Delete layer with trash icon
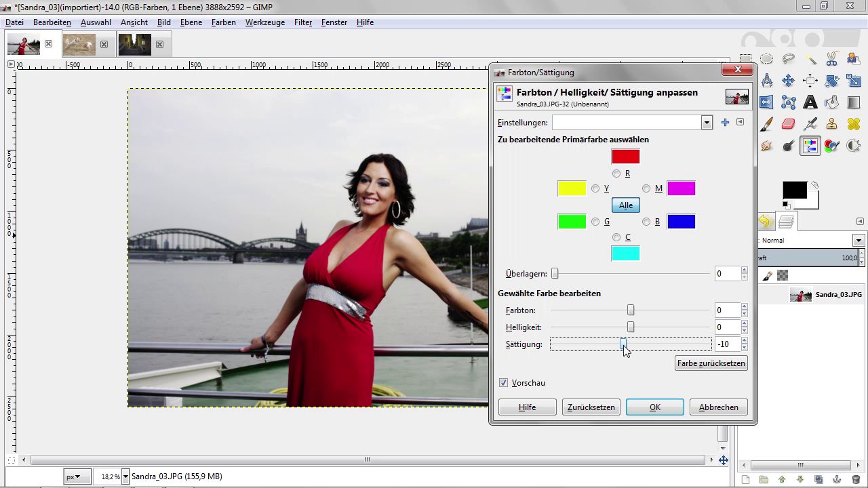Image resolution: width=868 pixels, height=488 pixels. point(856,480)
